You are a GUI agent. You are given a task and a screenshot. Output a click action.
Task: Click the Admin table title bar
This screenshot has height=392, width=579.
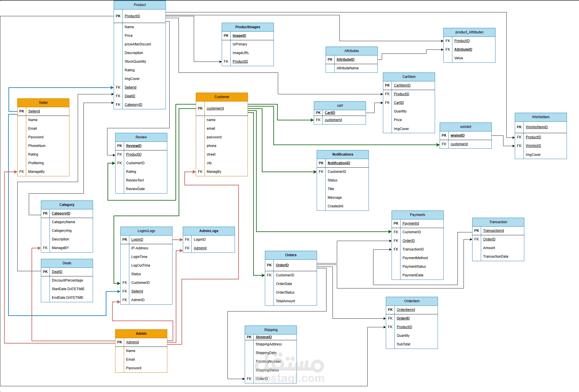click(x=141, y=334)
